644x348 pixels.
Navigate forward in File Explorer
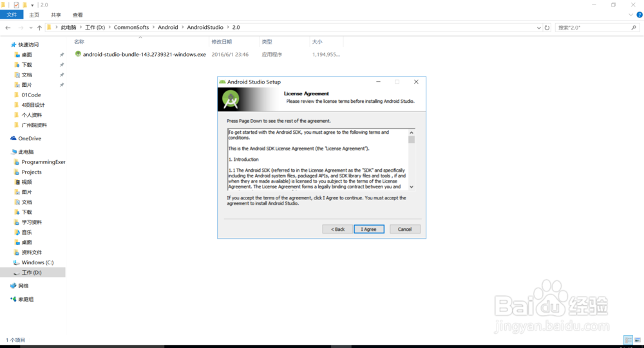tap(21, 28)
